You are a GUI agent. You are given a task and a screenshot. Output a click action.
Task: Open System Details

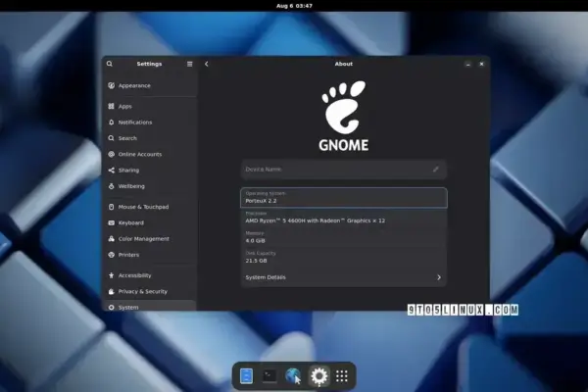pyautogui.click(x=344, y=277)
